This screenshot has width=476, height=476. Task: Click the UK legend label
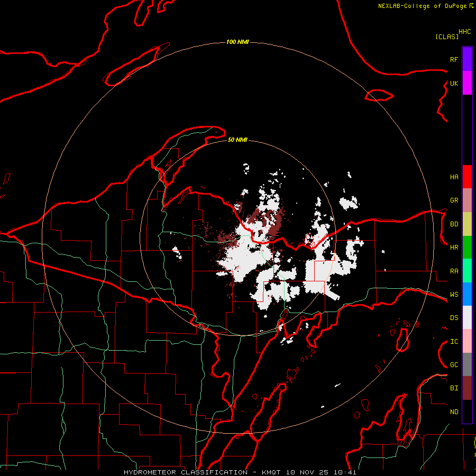(x=454, y=83)
